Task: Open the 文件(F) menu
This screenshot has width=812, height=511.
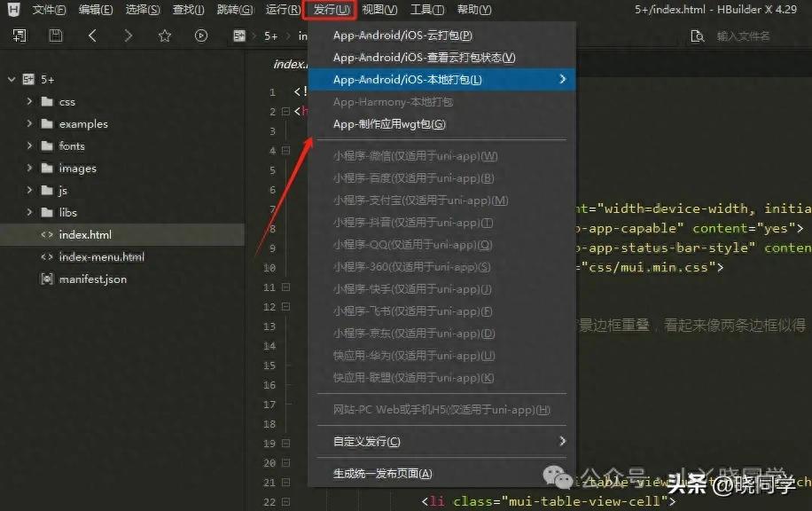Action: point(49,10)
